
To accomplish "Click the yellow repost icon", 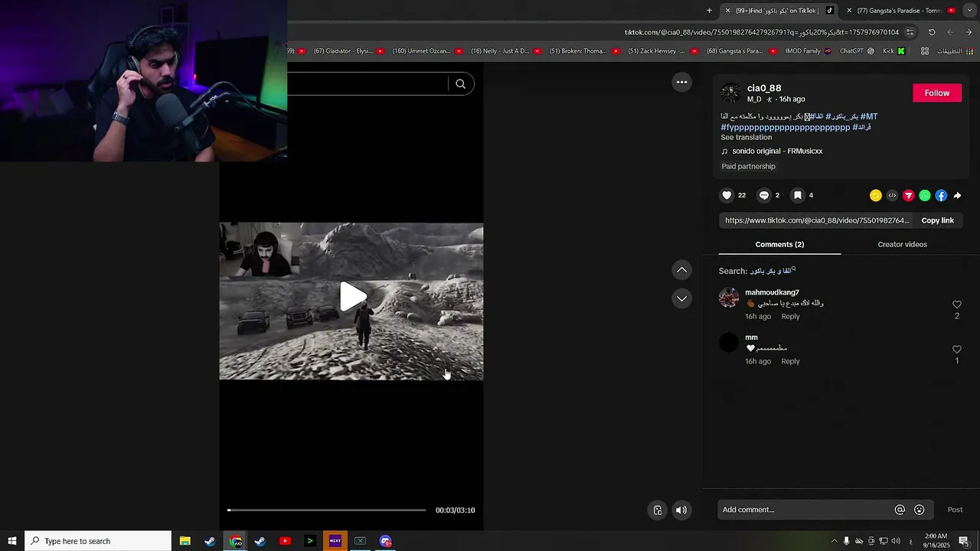I will pos(876,196).
